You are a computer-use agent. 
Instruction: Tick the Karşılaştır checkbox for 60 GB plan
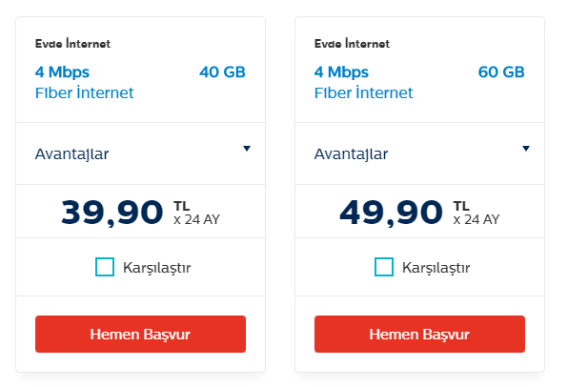[x=384, y=267]
